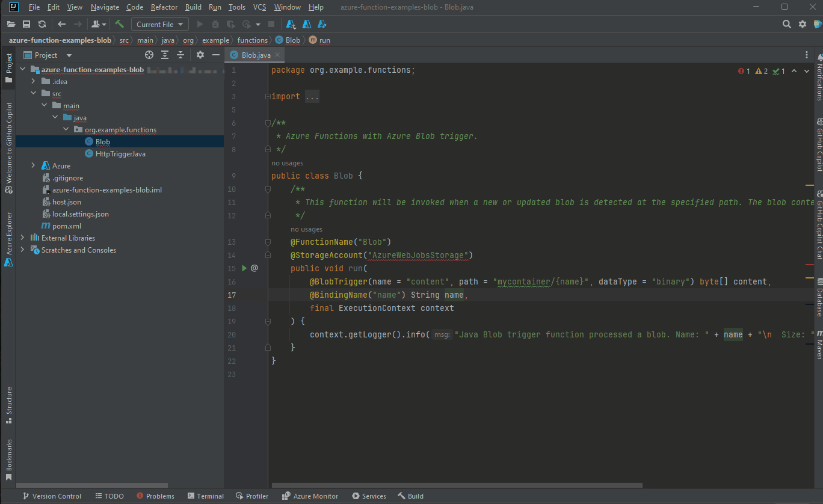Open the File menu
This screenshot has height=504, width=823.
point(34,7)
